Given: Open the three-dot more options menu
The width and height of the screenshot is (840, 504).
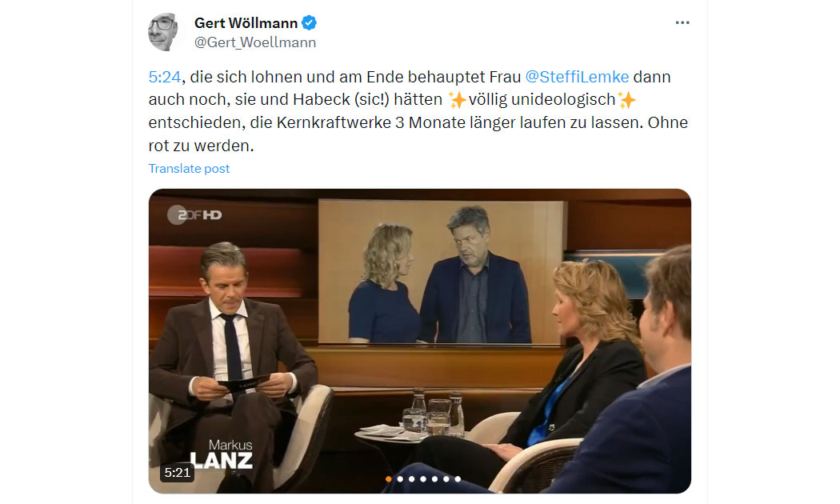Looking at the screenshot, I should click(x=682, y=22).
